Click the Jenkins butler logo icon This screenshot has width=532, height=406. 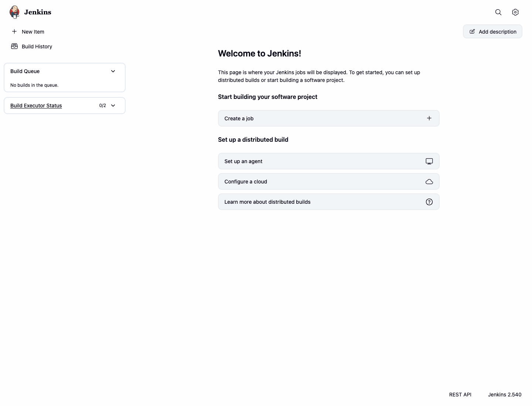click(x=14, y=12)
